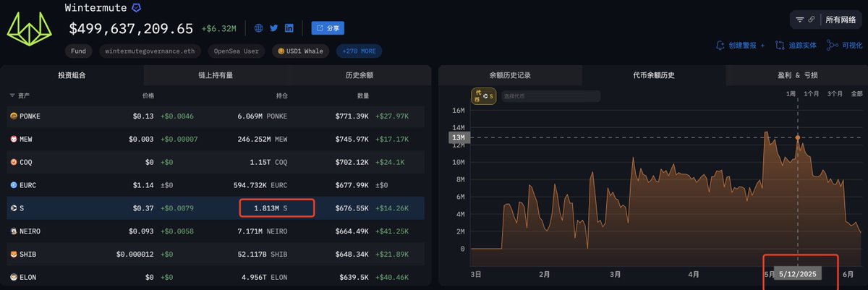This screenshot has height=290, width=868.
Task: Click the 追踪实体 link
Action: click(802, 45)
